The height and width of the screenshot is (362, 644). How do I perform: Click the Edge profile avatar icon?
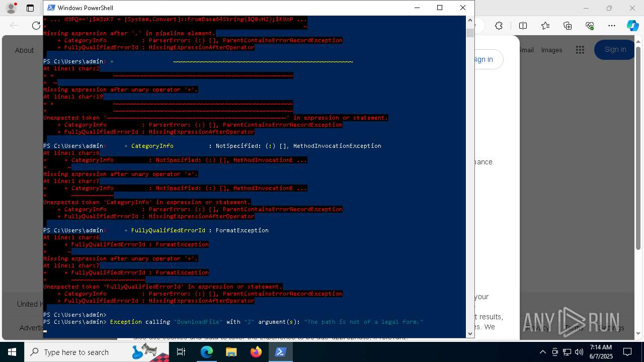coord(11,8)
